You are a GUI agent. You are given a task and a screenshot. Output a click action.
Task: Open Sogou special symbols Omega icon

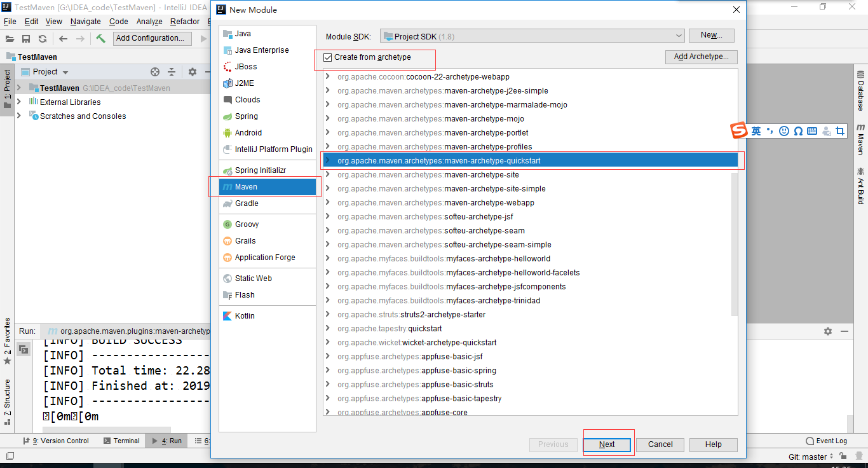[798, 131]
